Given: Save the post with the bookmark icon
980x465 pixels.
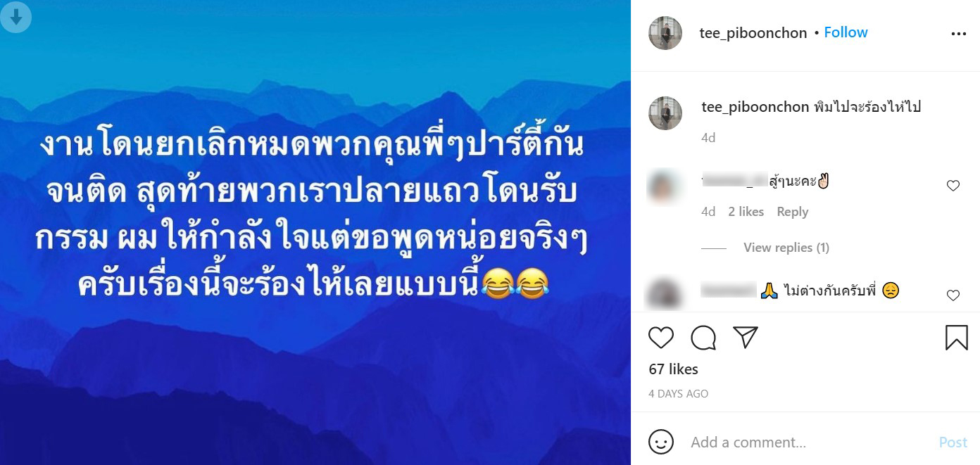Looking at the screenshot, I should tap(956, 338).
